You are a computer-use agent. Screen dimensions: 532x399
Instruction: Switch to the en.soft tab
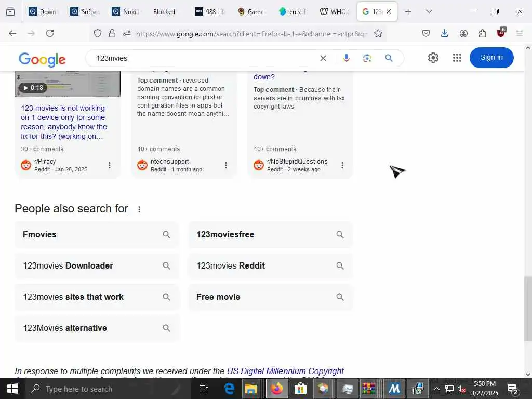pyautogui.click(x=293, y=11)
